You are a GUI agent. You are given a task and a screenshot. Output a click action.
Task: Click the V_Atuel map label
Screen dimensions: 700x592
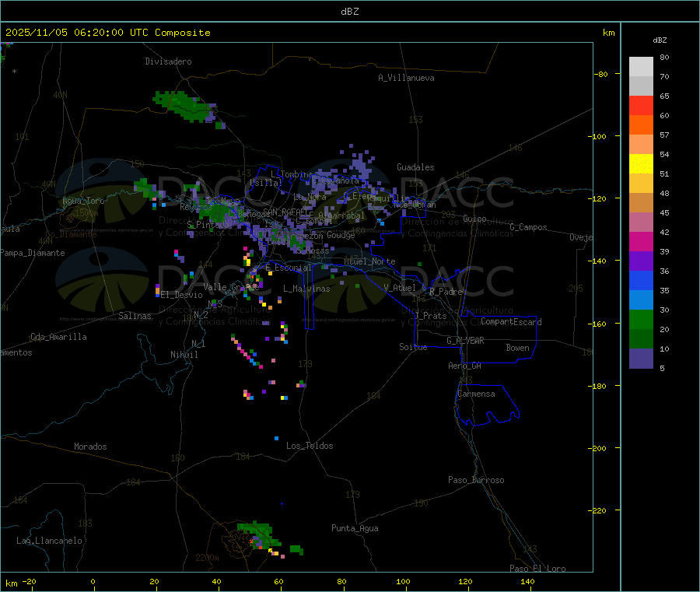[400, 288]
